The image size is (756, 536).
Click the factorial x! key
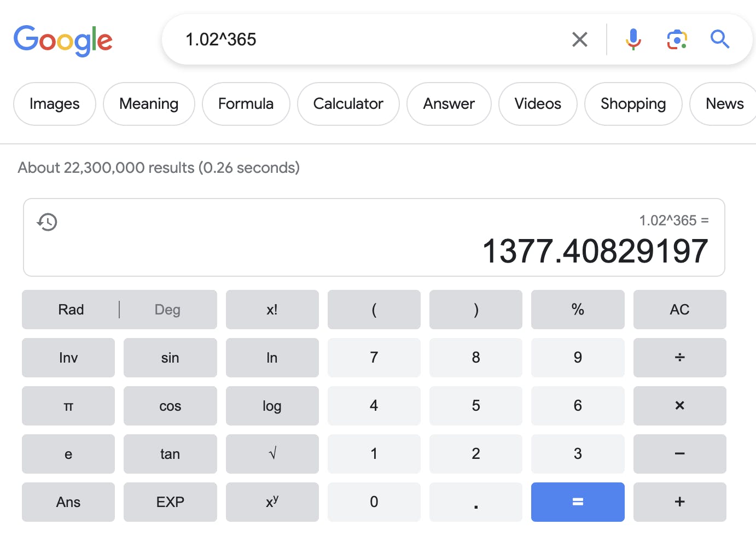click(272, 310)
